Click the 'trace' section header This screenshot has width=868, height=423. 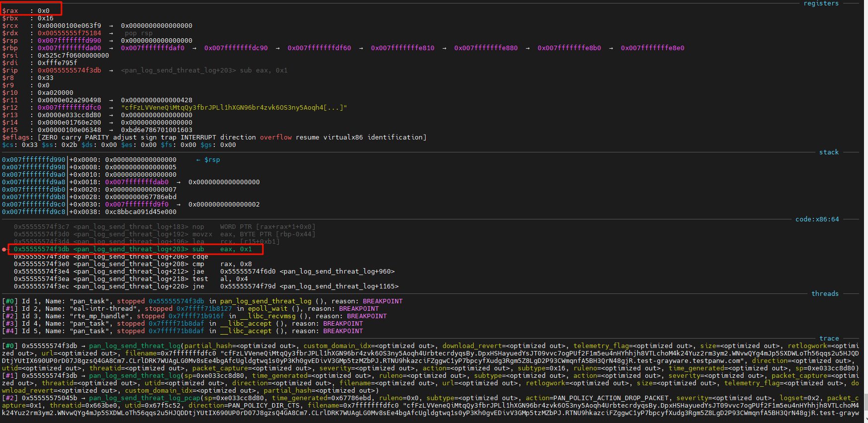pyautogui.click(x=829, y=338)
